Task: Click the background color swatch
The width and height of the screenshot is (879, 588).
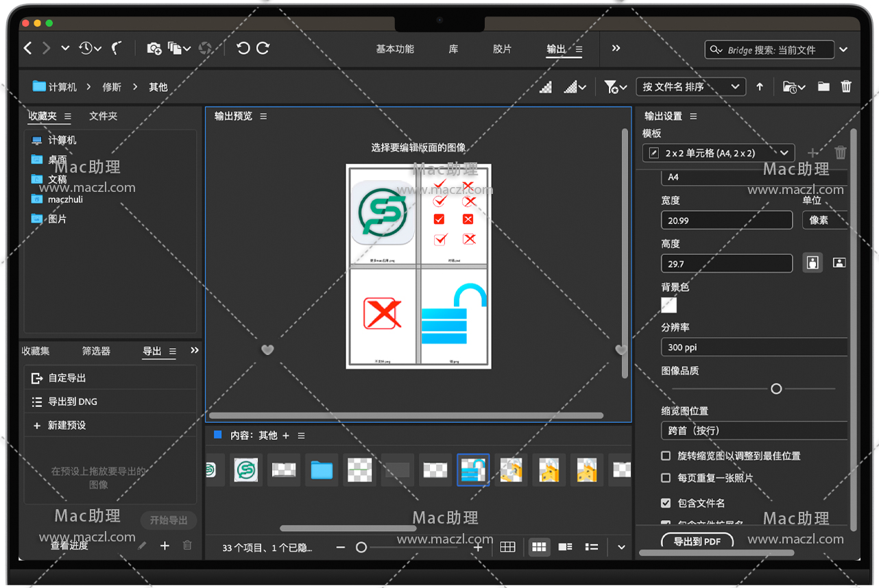Action: click(669, 305)
